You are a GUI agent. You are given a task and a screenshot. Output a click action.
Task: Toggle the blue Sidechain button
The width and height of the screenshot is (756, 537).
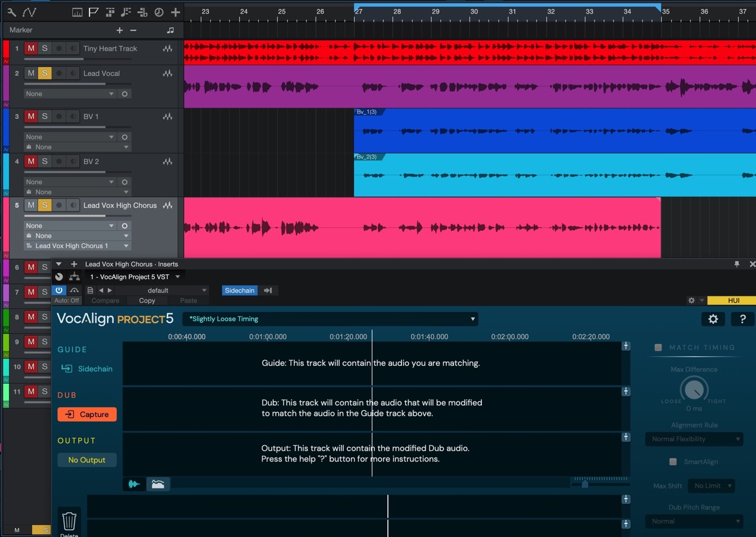(240, 290)
